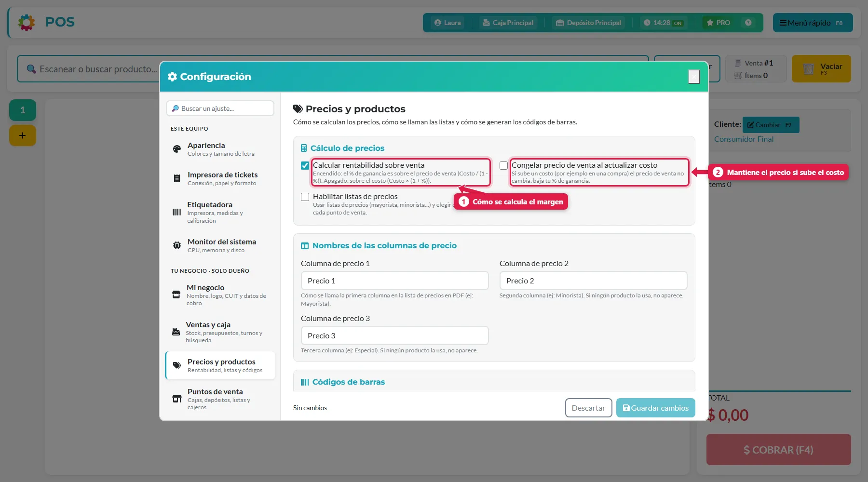
Task: Open the Apariencia settings section
Action: tap(220, 149)
